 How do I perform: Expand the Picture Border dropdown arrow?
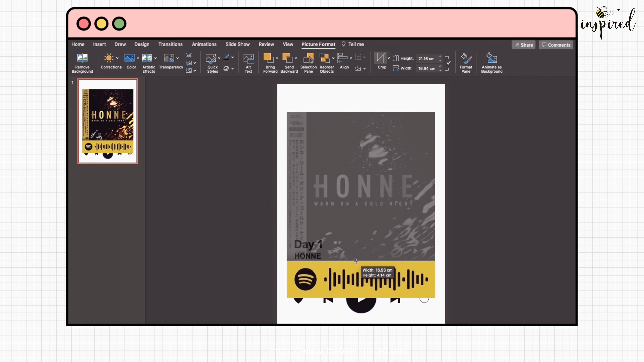pyautogui.click(x=233, y=57)
